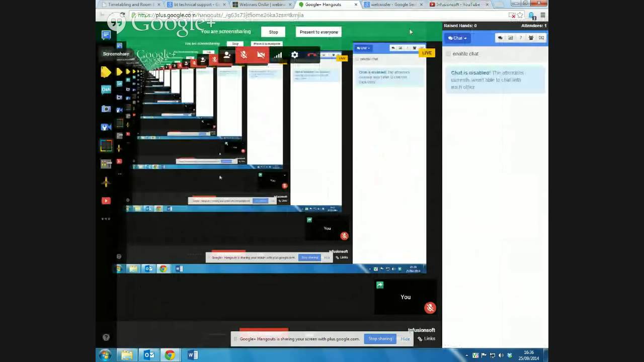Click the screenshare badge on You thumbnail
Image resolution: width=644 pixels, height=362 pixels.
click(x=380, y=285)
